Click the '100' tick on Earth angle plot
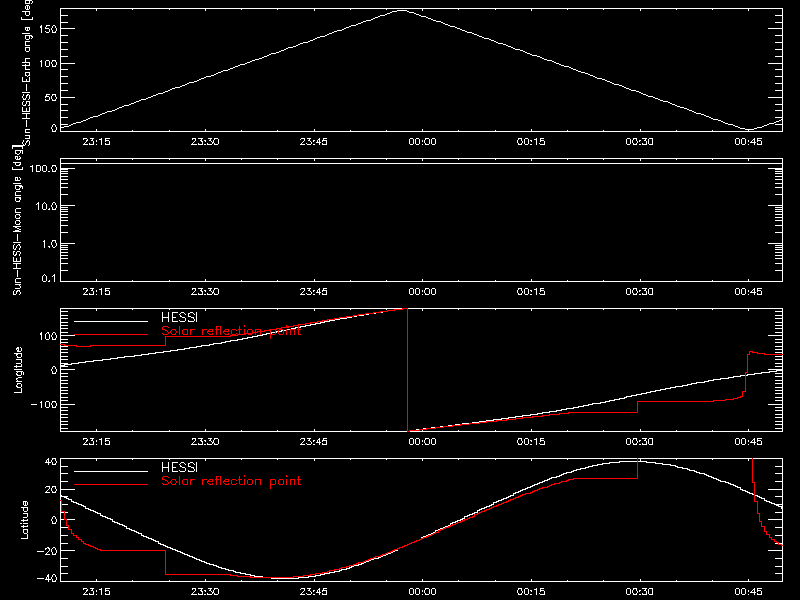The image size is (800, 600). (47, 63)
